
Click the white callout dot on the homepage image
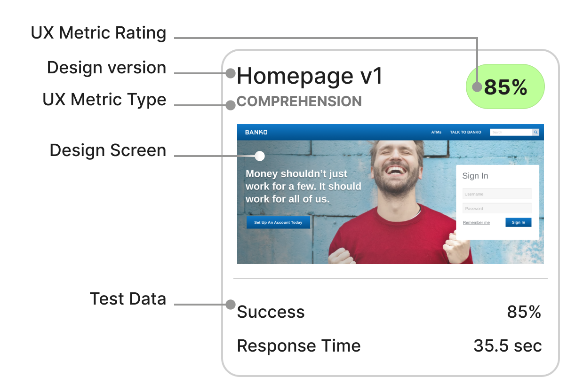259,156
